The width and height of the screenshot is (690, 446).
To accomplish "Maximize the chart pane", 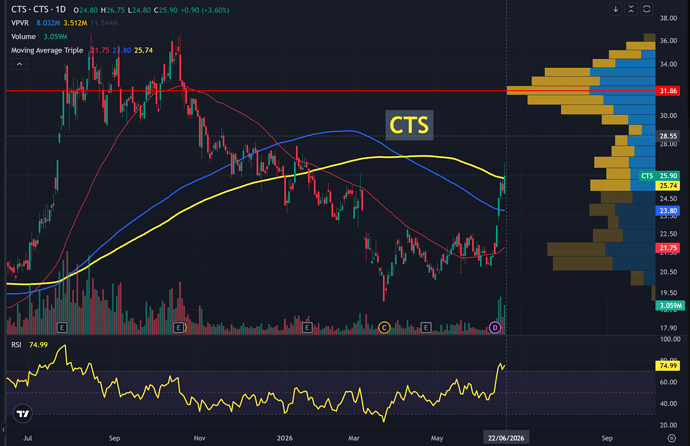I will (646, 9).
